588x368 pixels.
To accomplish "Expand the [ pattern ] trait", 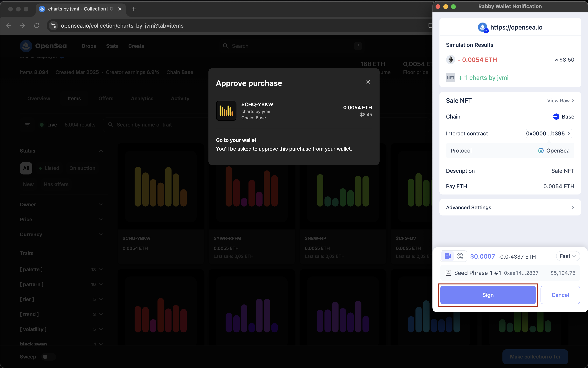I will pyautogui.click(x=61, y=284).
